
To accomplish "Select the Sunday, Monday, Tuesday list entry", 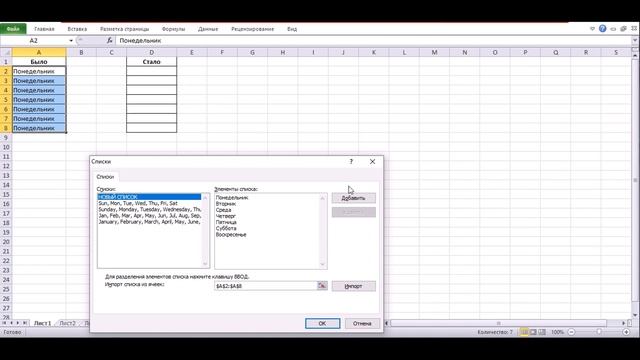I will coord(149,209).
